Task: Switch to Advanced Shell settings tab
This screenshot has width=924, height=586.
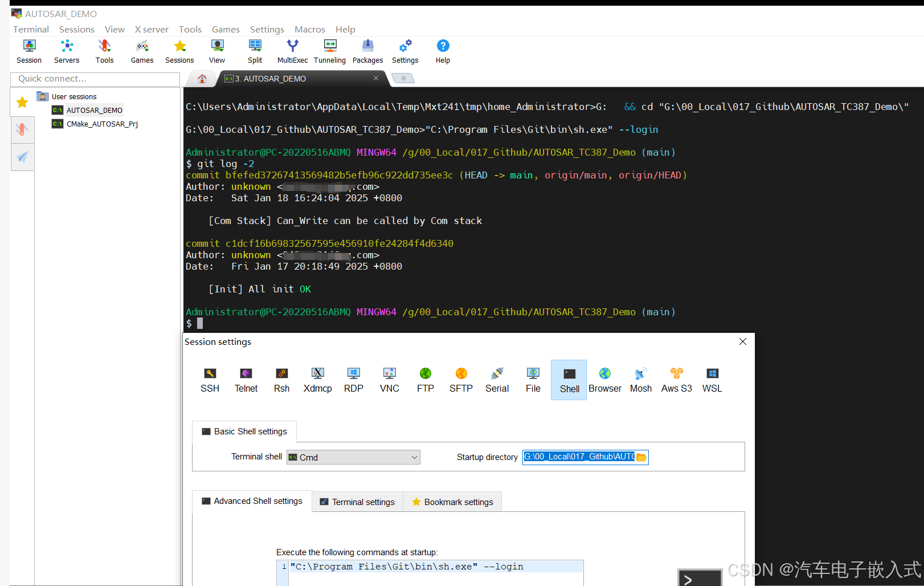Action: pyautogui.click(x=252, y=501)
